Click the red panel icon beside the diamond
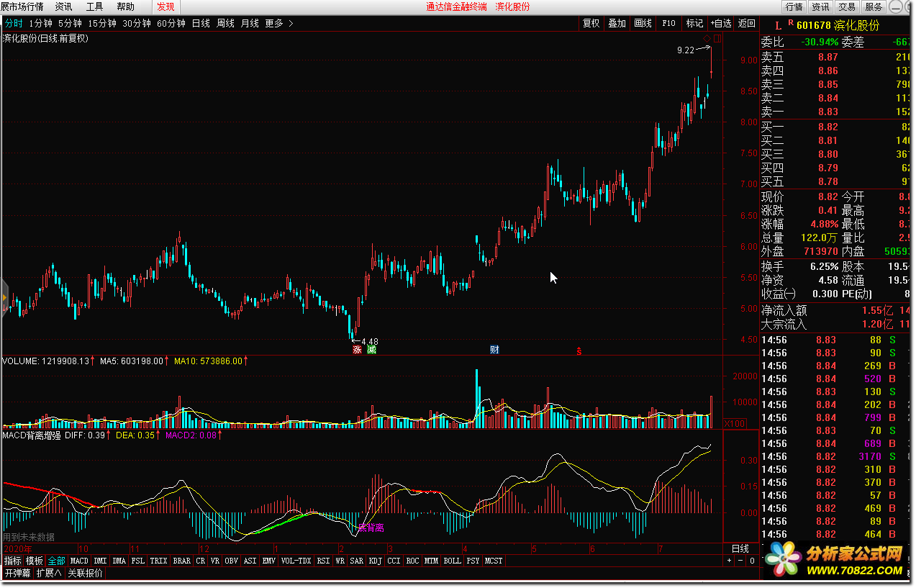916x588 pixels. [x=717, y=37]
